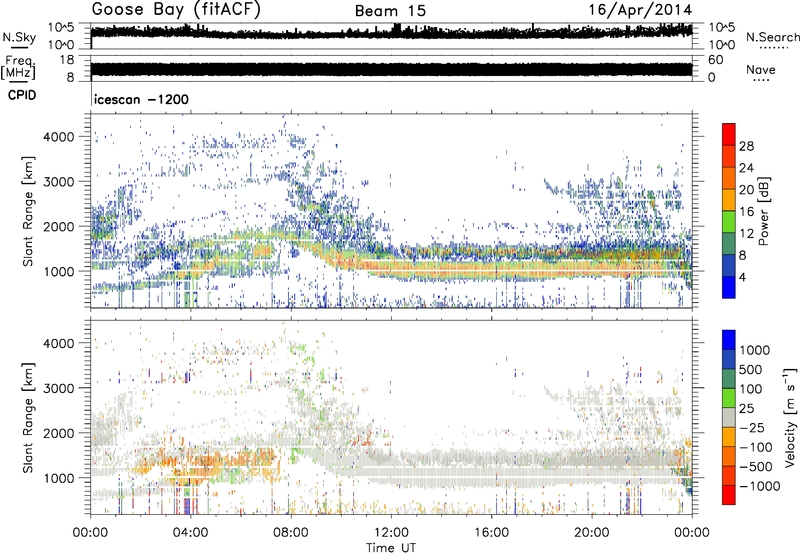This screenshot has width=800, height=554.
Task: Click the Goose Bay (fitACF) title
Action: point(176,10)
